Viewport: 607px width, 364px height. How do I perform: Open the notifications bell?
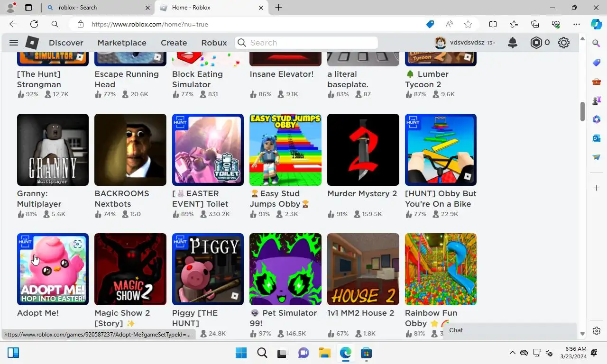pyautogui.click(x=513, y=43)
